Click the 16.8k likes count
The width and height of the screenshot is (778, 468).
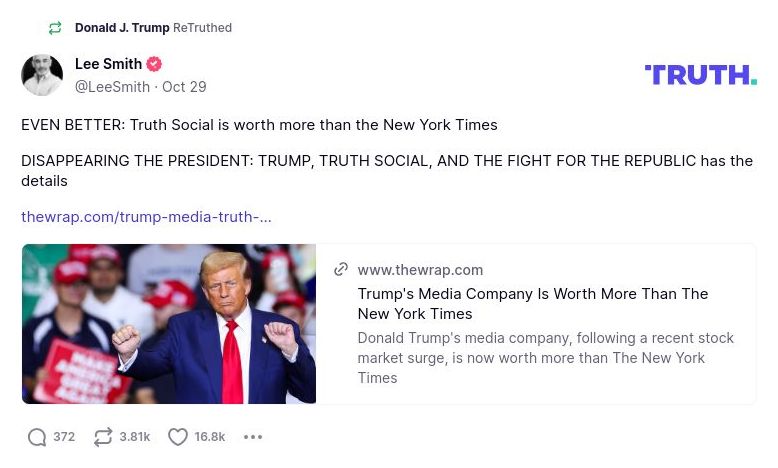pyautogui.click(x=210, y=437)
